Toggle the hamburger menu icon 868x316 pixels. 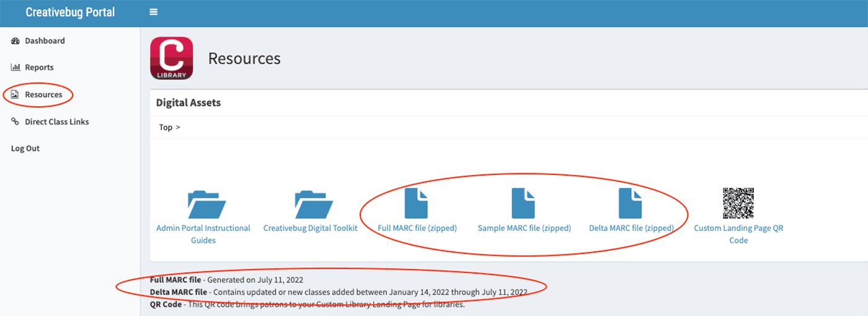point(153,12)
